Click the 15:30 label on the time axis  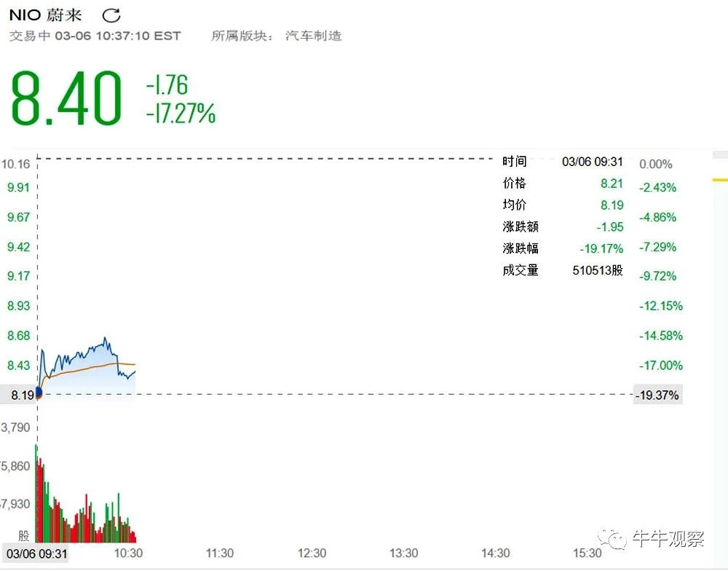pos(587,554)
